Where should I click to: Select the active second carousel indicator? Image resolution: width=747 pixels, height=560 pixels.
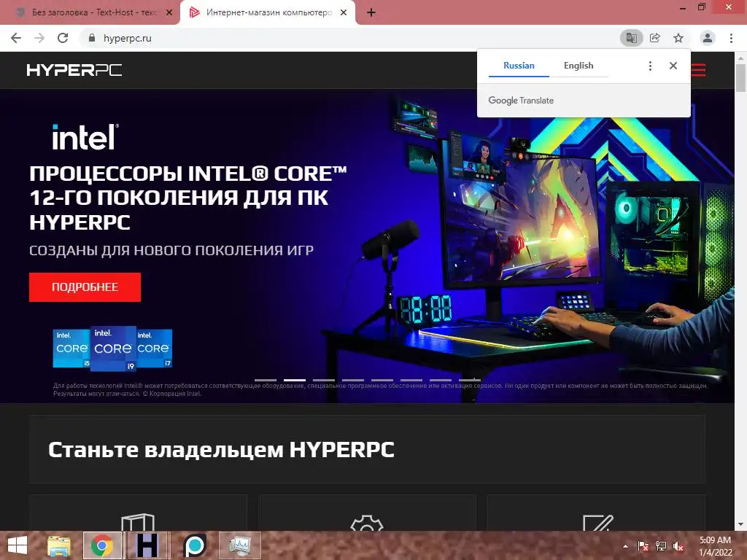pos(295,380)
